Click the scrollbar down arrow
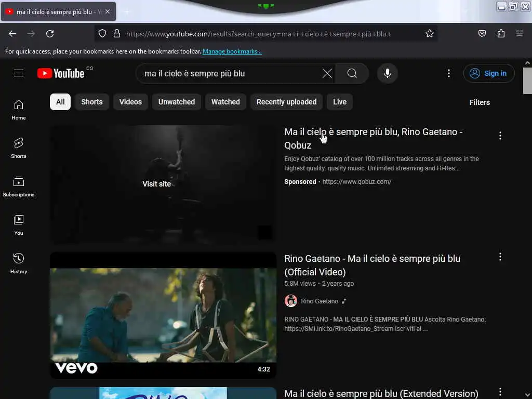532x399 pixels. (x=527, y=395)
